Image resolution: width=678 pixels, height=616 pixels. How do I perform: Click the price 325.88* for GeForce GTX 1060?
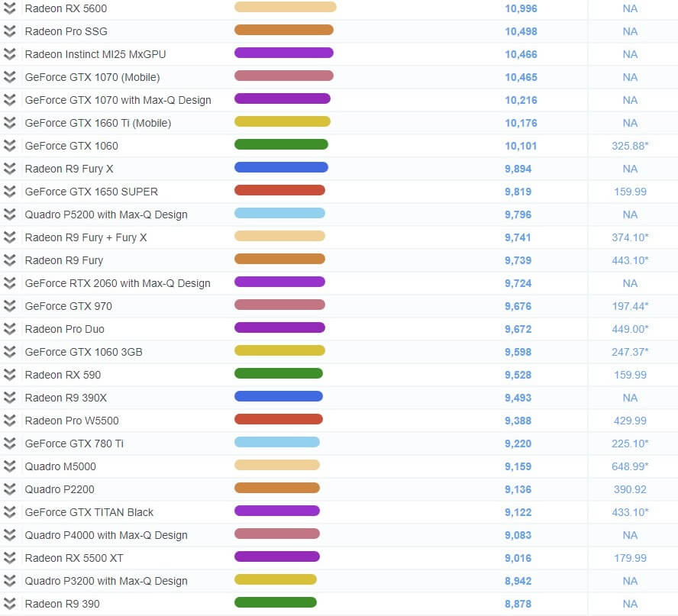pyautogui.click(x=630, y=146)
